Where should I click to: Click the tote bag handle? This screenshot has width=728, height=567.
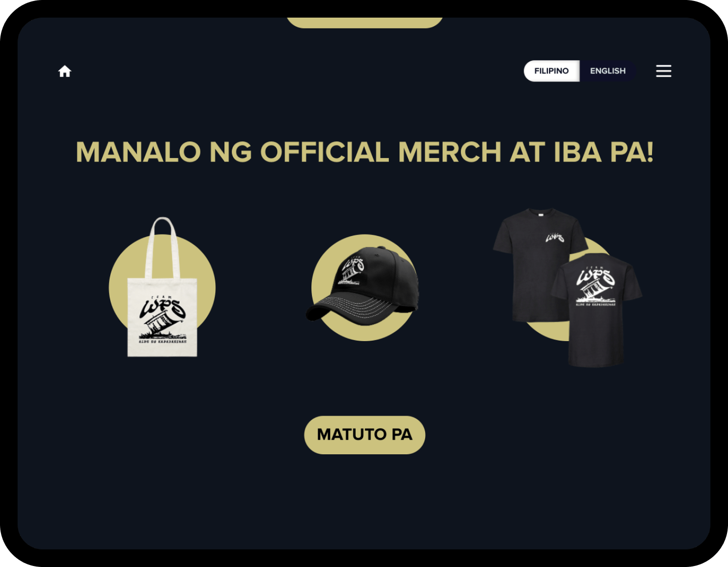point(162,247)
